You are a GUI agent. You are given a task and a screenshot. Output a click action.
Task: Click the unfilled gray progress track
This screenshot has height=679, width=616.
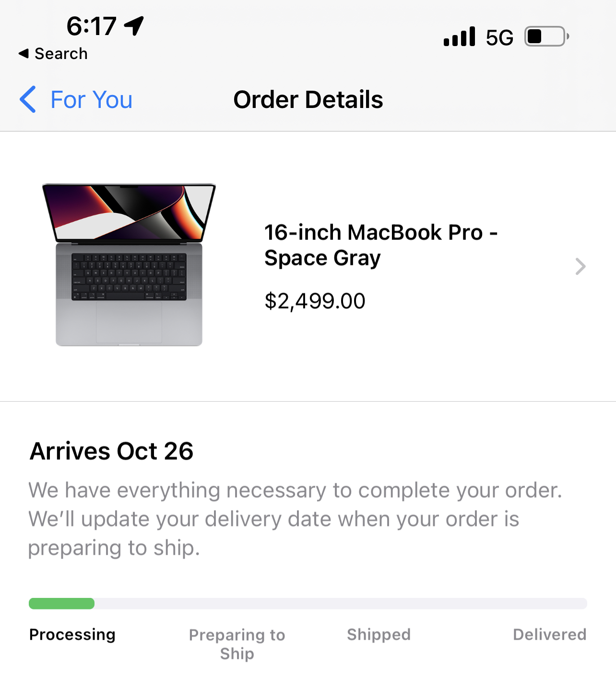(341, 604)
